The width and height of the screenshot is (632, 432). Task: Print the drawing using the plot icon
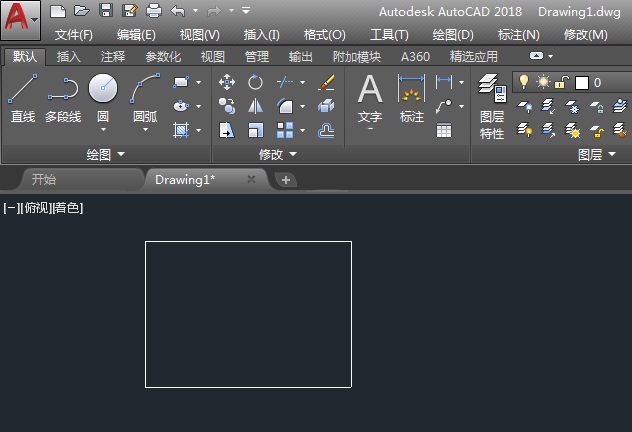pos(154,10)
